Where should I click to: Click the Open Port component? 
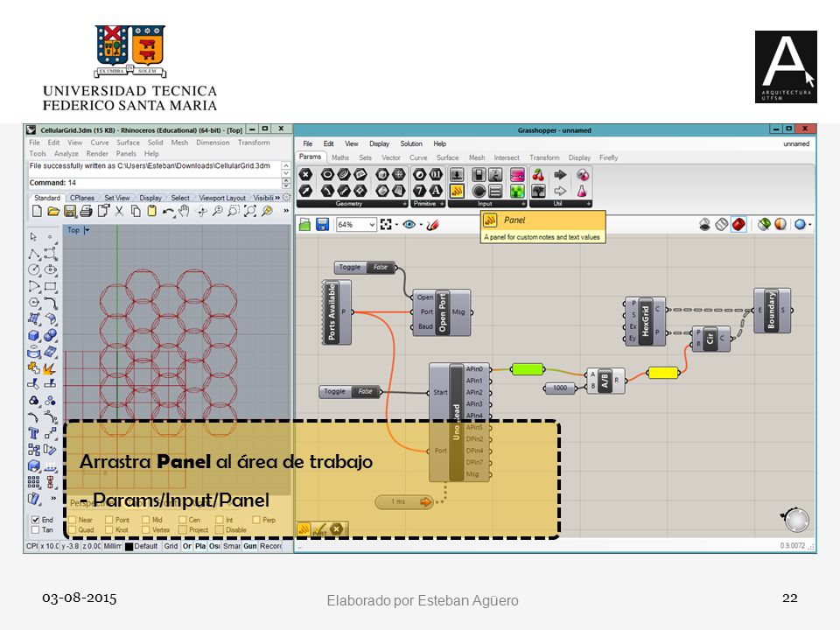(441, 313)
